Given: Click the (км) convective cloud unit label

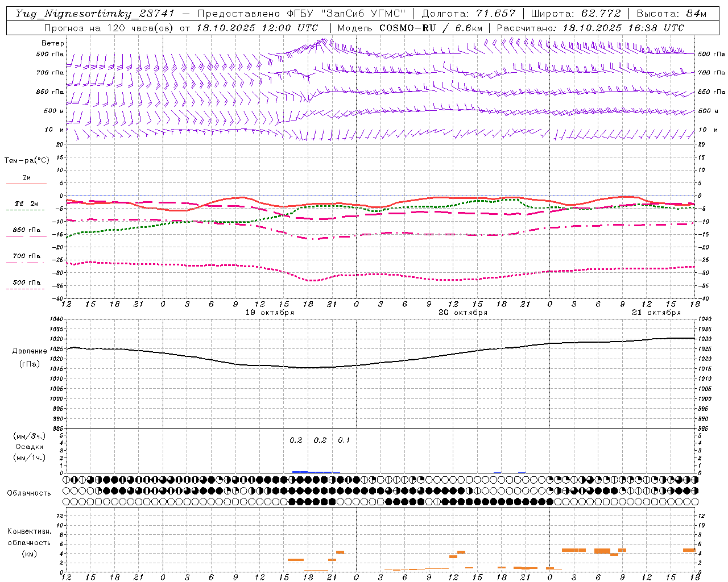Looking at the screenshot, I should [x=29, y=554].
